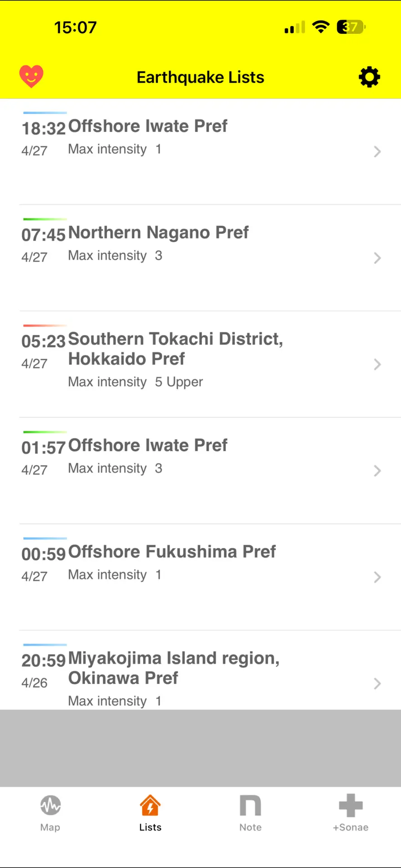Select the Lists house icon
Screen dimensions: 401x868
[x=150, y=806]
